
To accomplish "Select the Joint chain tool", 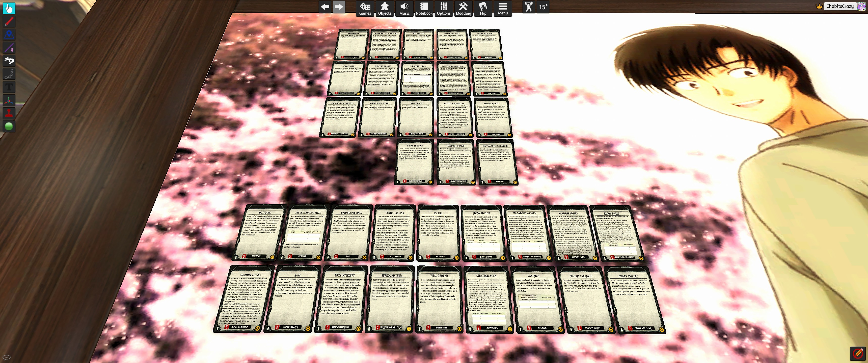I will pyautogui.click(x=9, y=74).
